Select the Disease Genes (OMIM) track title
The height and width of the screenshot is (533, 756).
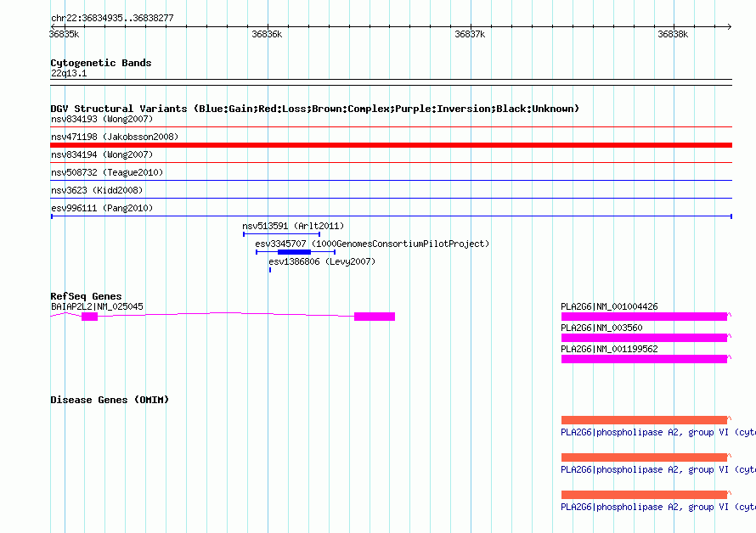click(x=110, y=400)
